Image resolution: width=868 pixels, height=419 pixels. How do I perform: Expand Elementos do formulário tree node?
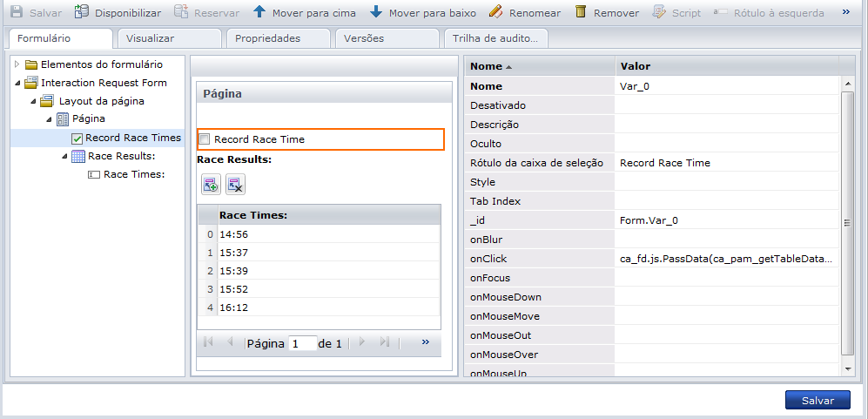point(17,64)
